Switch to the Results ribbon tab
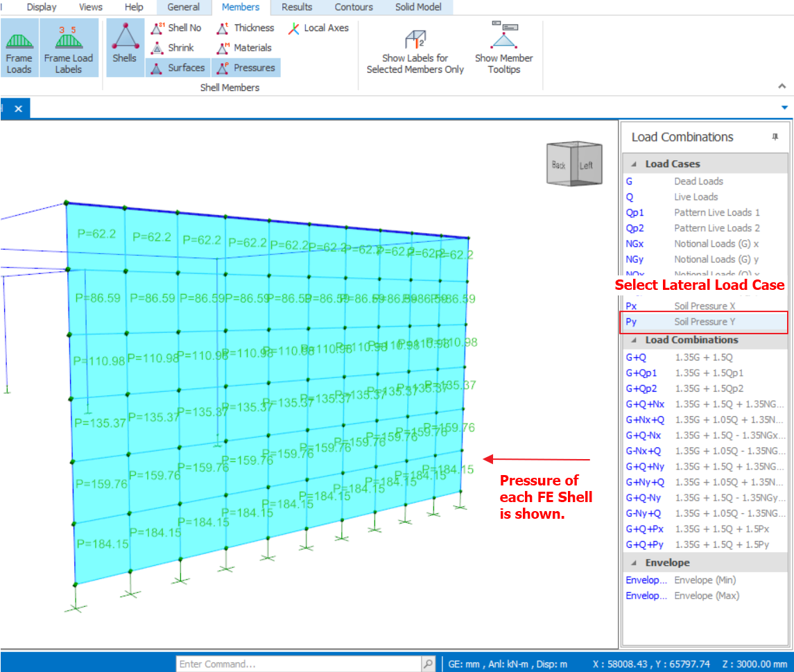The width and height of the screenshot is (794, 672). 297,7
